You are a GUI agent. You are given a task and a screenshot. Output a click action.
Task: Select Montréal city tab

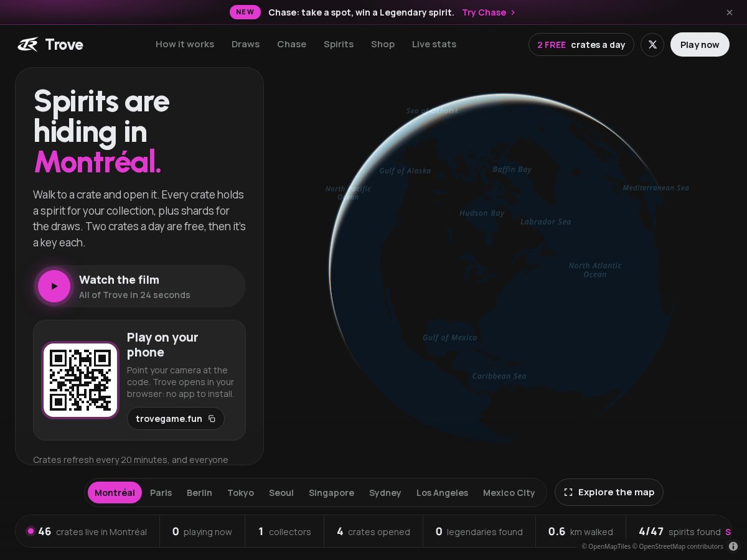(115, 493)
